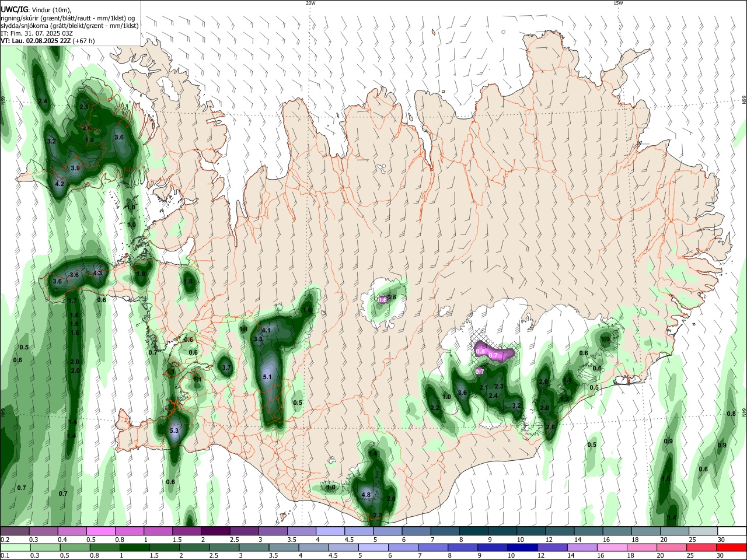The width and height of the screenshot is (747, 560).
Task: Click the 4.1 precipitation value
Action: tap(266, 330)
